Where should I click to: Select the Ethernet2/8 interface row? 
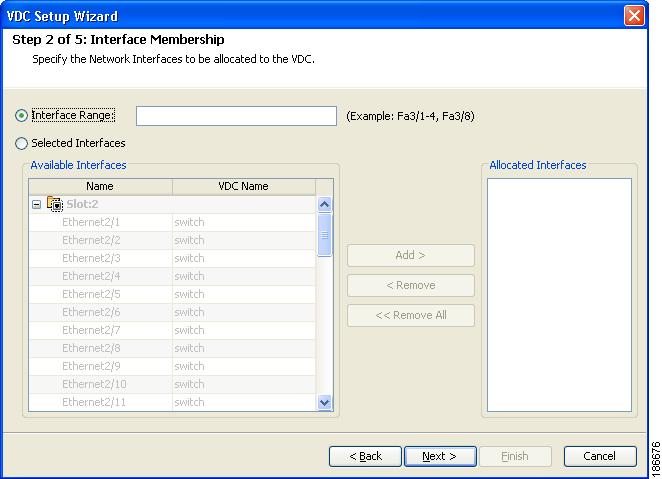coord(172,348)
